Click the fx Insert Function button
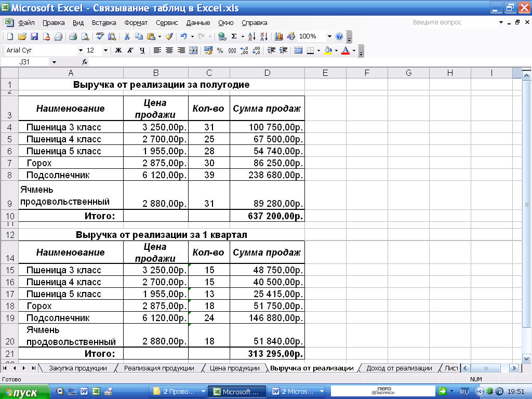 point(85,62)
